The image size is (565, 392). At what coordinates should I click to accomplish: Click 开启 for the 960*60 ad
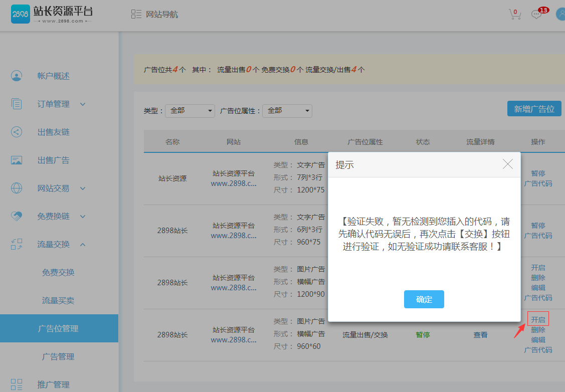coord(538,320)
